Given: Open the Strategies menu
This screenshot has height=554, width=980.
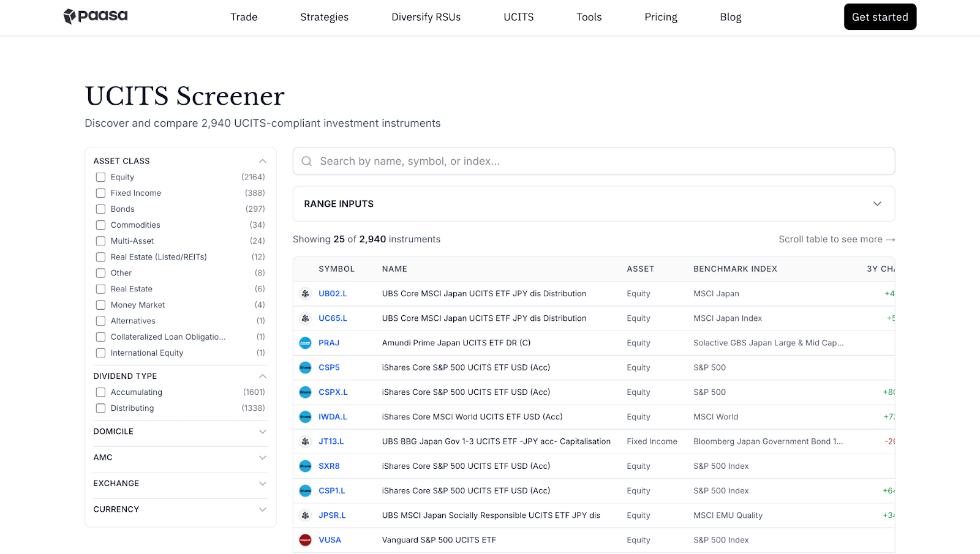Looking at the screenshot, I should click(x=324, y=17).
